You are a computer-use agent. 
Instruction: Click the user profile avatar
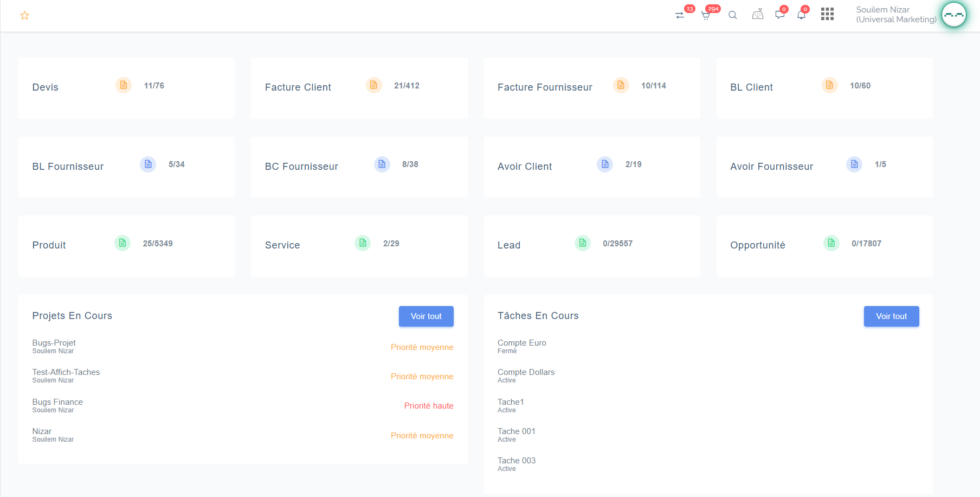click(x=954, y=15)
